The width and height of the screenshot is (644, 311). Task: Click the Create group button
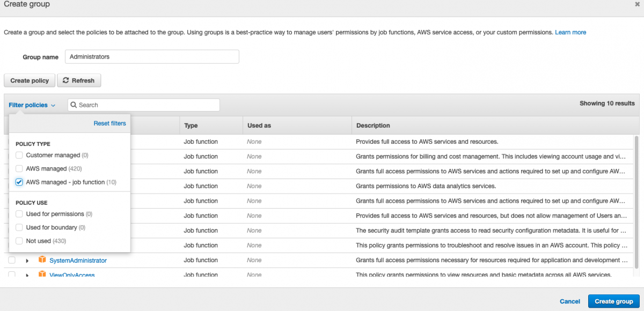pyautogui.click(x=613, y=301)
